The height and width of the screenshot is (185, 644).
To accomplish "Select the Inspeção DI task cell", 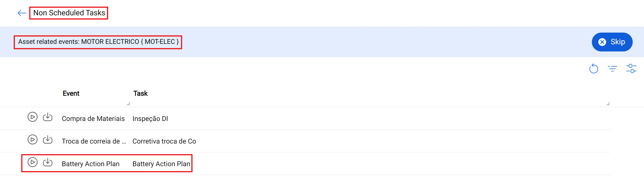I will click(x=150, y=119).
